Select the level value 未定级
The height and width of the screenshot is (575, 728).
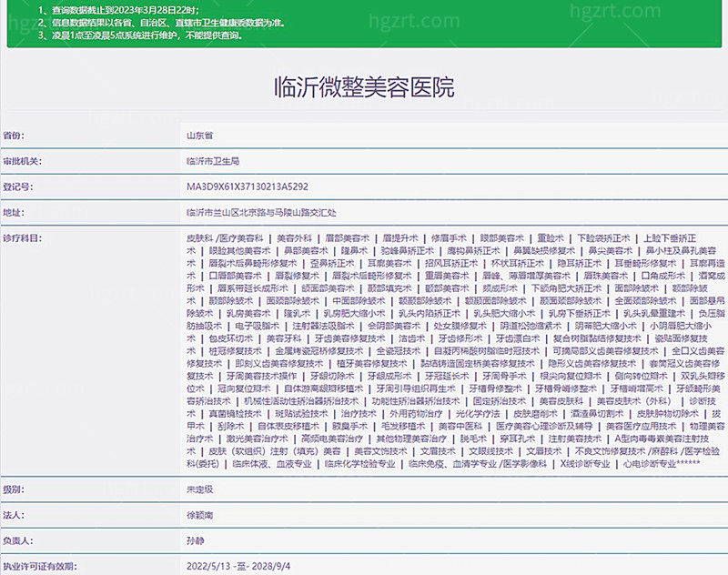pos(199,489)
